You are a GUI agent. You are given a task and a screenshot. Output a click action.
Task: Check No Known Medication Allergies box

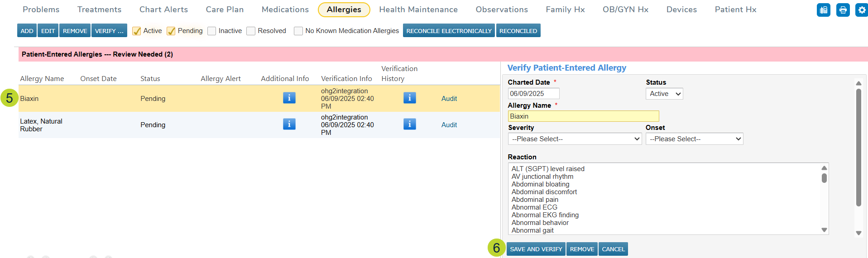(x=298, y=31)
